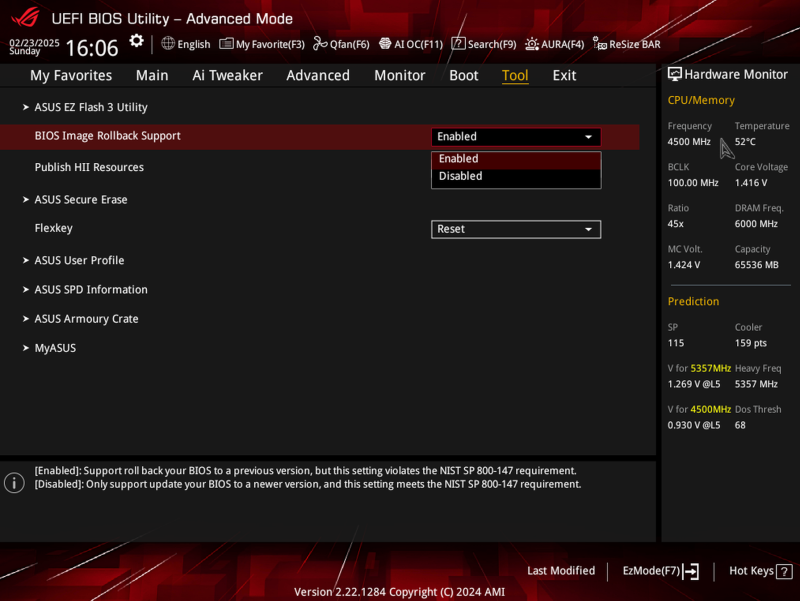Toggle AURA(F4) lighting
The width and height of the screenshot is (800, 601).
[x=555, y=44]
